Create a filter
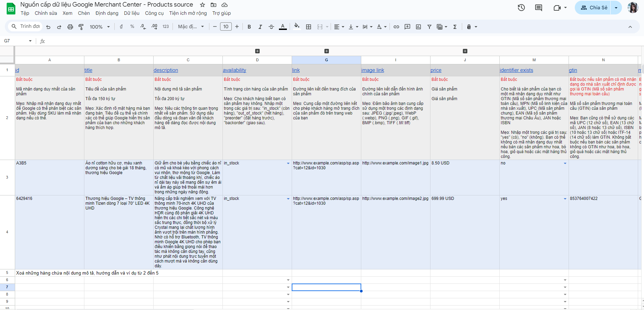 (429, 27)
